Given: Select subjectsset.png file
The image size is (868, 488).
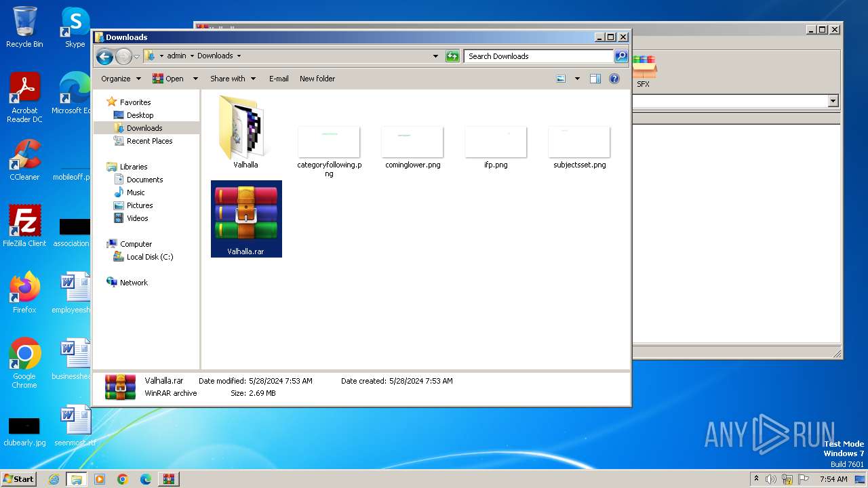Looking at the screenshot, I should pyautogui.click(x=579, y=147).
